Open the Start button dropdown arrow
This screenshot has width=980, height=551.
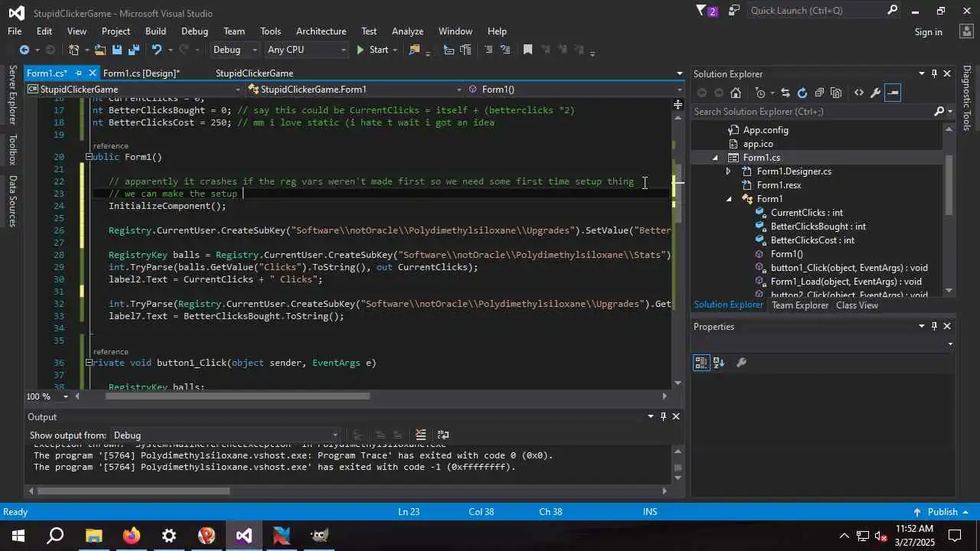(x=395, y=50)
